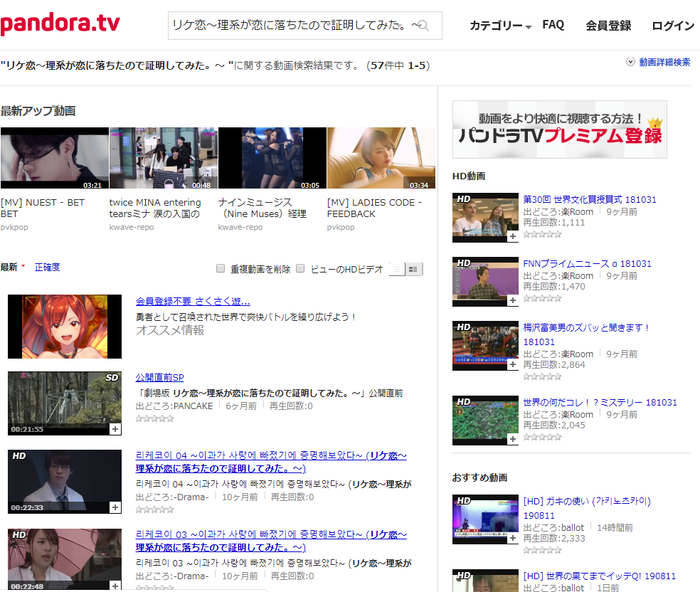Click HD badge on 리케코이 04 thumbnail
This screenshot has height=592, width=700.
click(19, 456)
